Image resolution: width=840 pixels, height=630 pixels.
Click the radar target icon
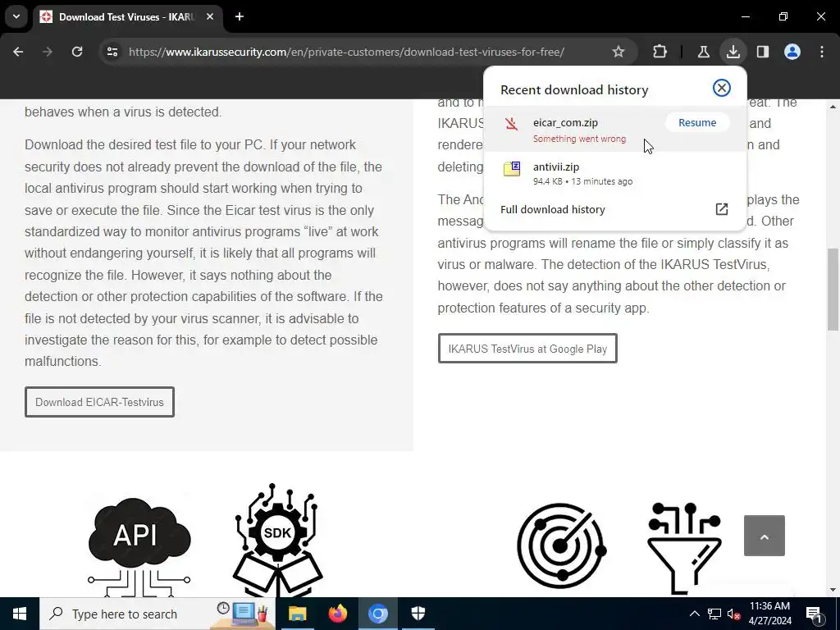[561, 546]
